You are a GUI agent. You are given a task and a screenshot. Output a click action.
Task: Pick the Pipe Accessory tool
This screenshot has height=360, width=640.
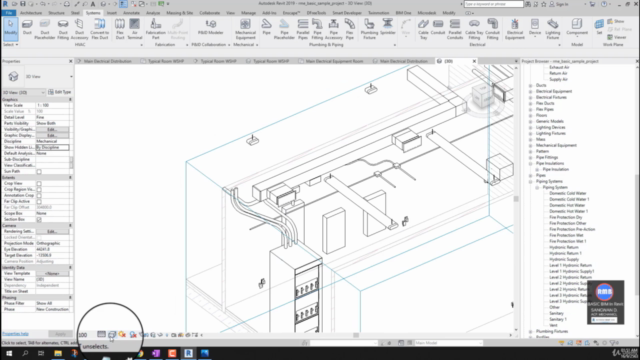[333, 29]
